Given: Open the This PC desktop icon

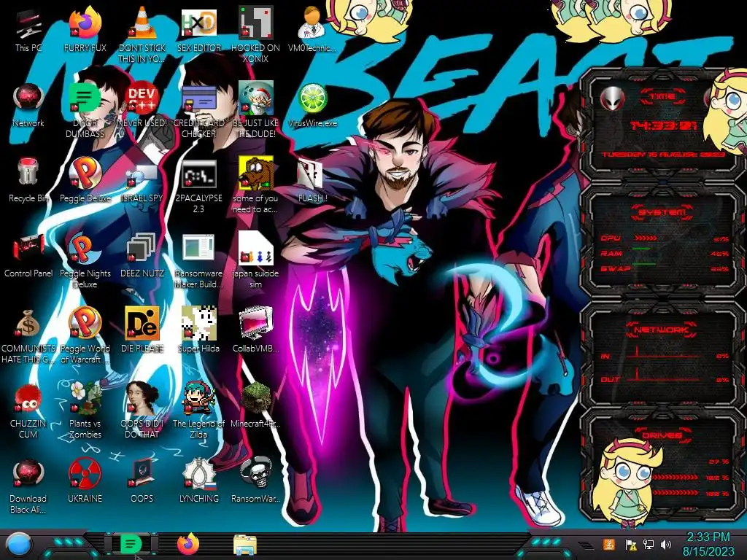Looking at the screenshot, I should (x=28, y=29).
